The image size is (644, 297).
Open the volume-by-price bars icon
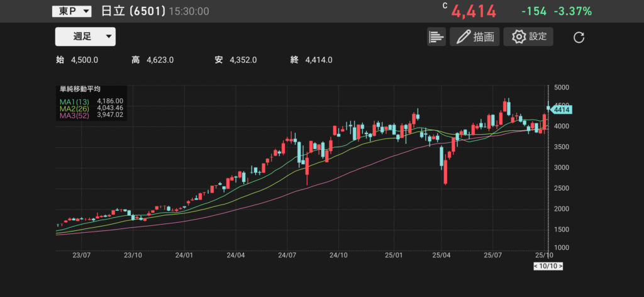436,37
